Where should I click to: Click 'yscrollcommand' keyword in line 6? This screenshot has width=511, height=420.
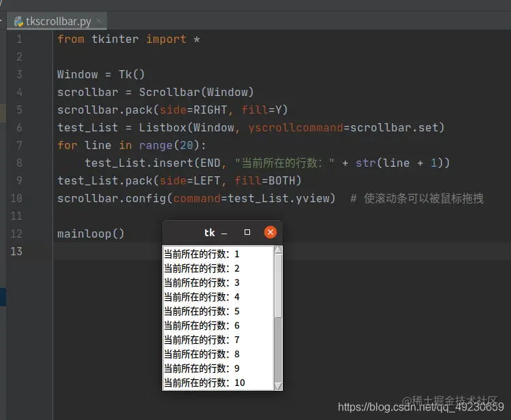tap(296, 127)
